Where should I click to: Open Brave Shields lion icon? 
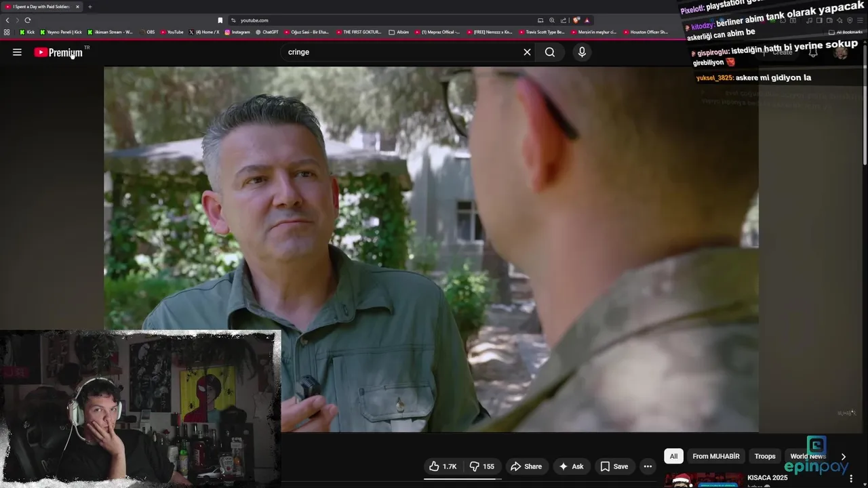pos(576,20)
